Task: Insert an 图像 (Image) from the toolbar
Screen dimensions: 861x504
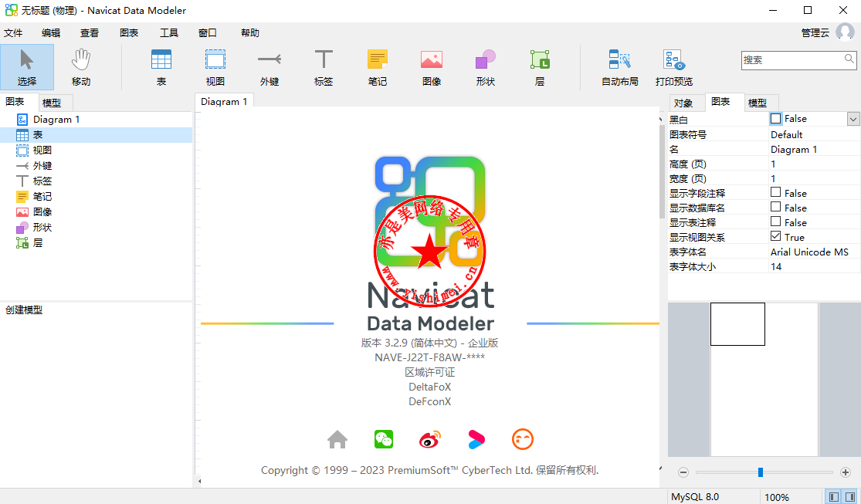Action: 432,67
